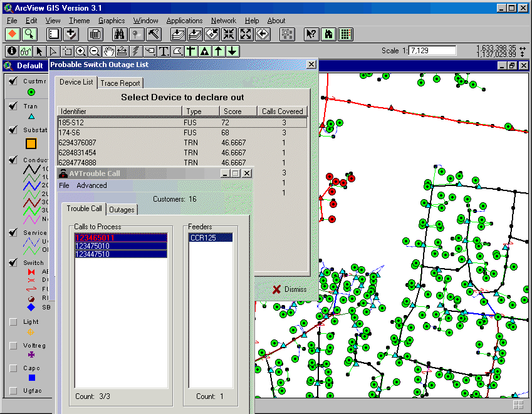Click the green down-arrow trace tool
This screenshot has width=532, height=414.
(232, 51)
